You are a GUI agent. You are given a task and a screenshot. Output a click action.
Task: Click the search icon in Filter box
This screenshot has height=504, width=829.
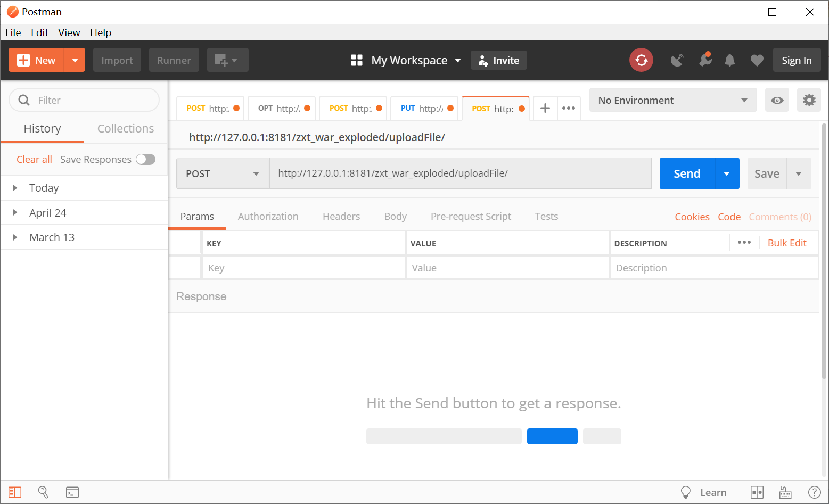(24, 100)
